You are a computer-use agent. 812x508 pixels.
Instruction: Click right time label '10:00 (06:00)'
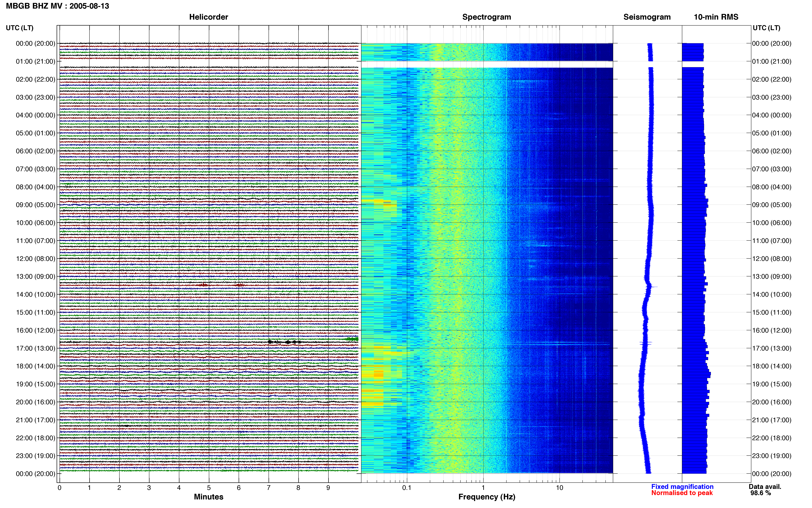772,223
